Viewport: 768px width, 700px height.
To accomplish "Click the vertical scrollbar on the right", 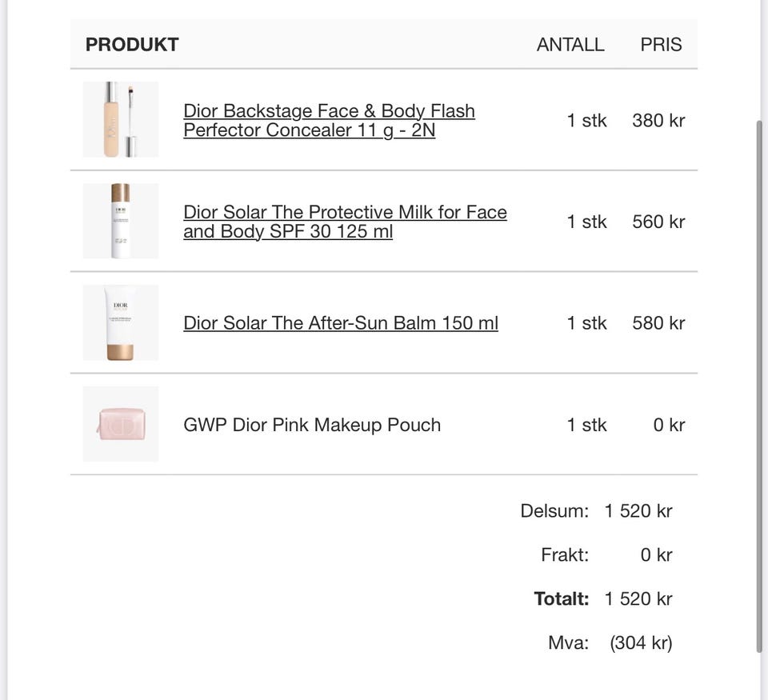I will pos(760,386).
